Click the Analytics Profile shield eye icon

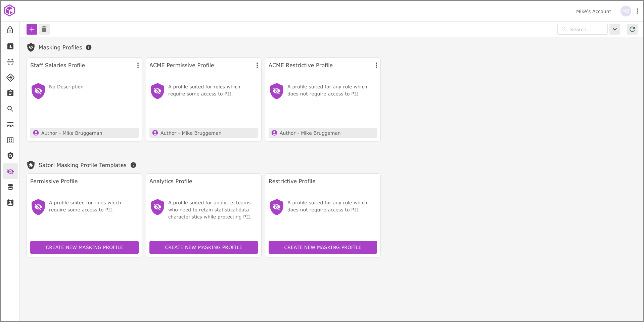(x=157, y=207)
